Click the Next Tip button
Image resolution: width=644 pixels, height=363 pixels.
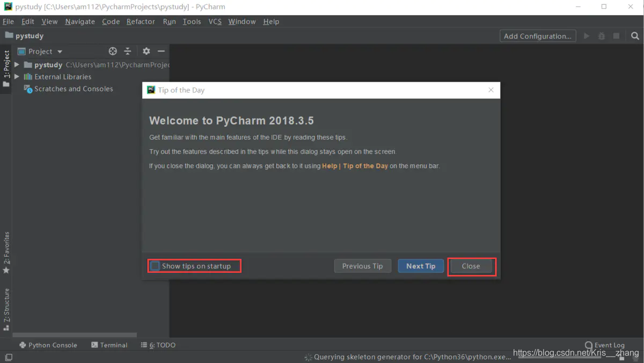[x=421, y=266]
